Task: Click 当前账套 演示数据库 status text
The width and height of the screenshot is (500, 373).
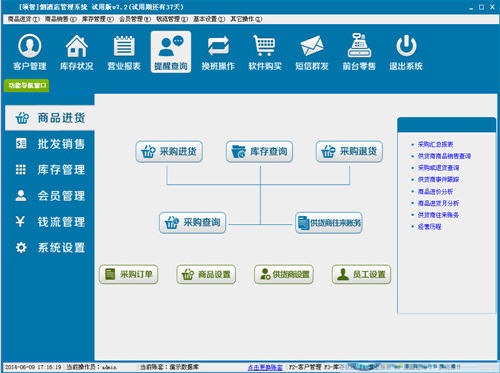Action: 169,367
